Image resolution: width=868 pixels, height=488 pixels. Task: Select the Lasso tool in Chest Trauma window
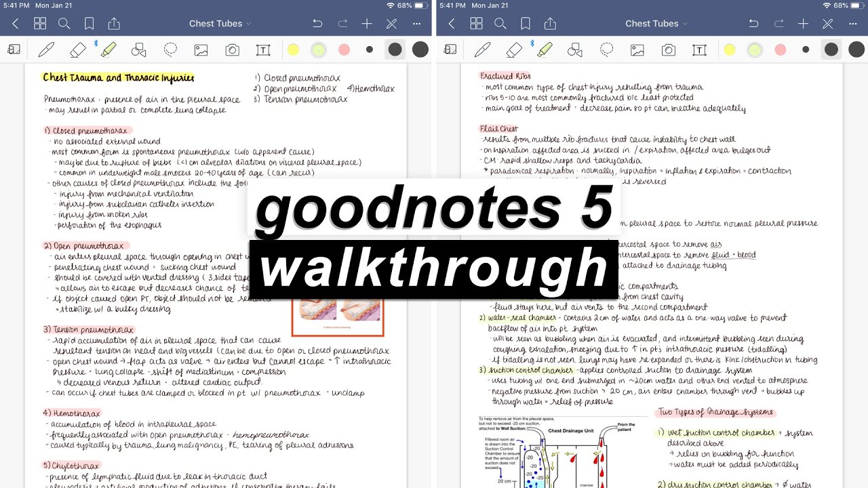point(170,49)
